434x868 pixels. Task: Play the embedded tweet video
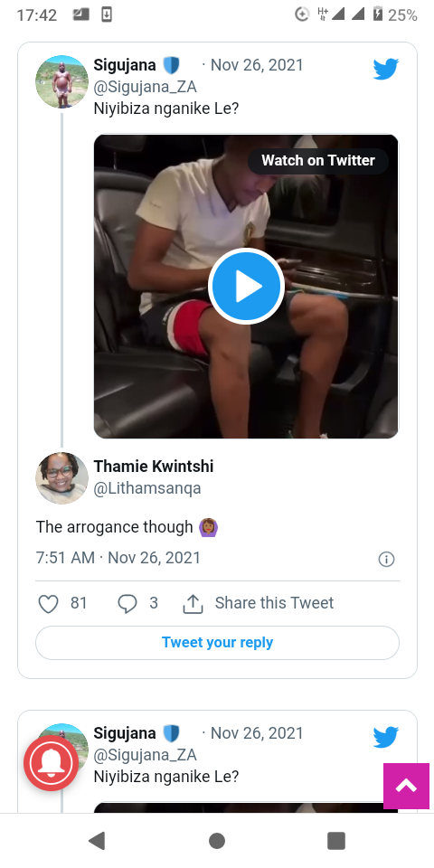pyautogui.click(x=246, y=287)
